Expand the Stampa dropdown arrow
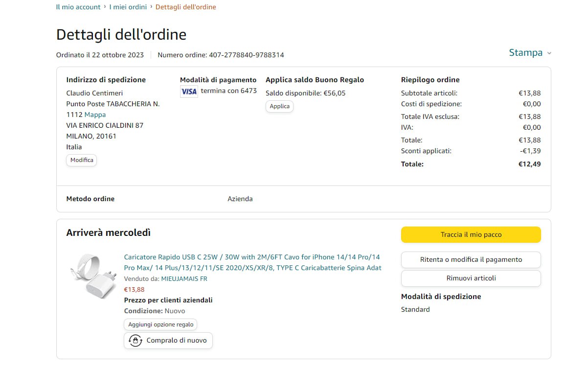Image resolution: width=588 pixels, height=369 pixels. 549,53
